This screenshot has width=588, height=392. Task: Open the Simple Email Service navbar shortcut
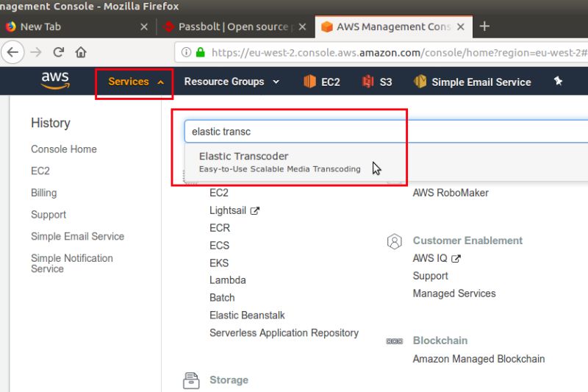[x=473, y=82]
